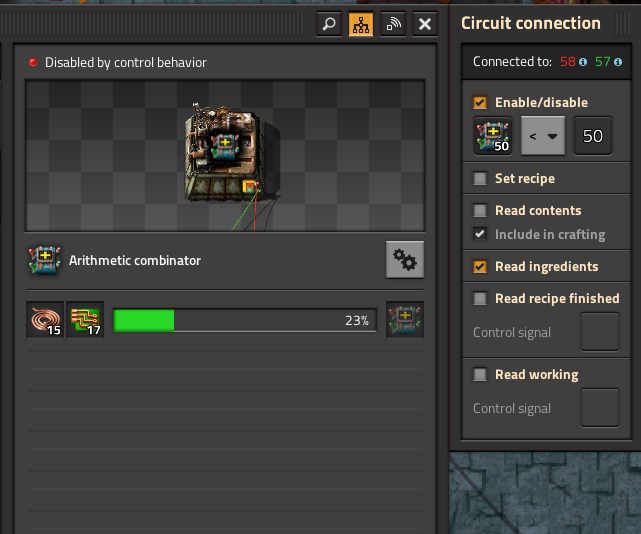641x534 pixels.
Task: Click the Arithmetic combinator recipe icon
Action: coord(45,260)
